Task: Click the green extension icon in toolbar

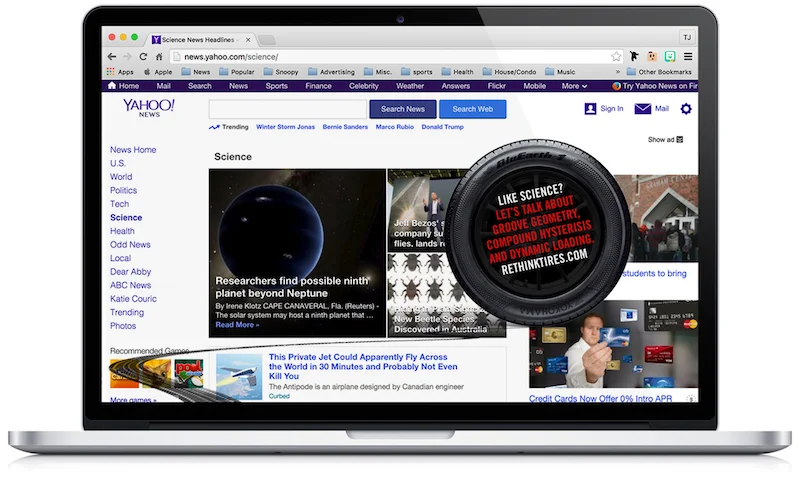Action: 670,57
